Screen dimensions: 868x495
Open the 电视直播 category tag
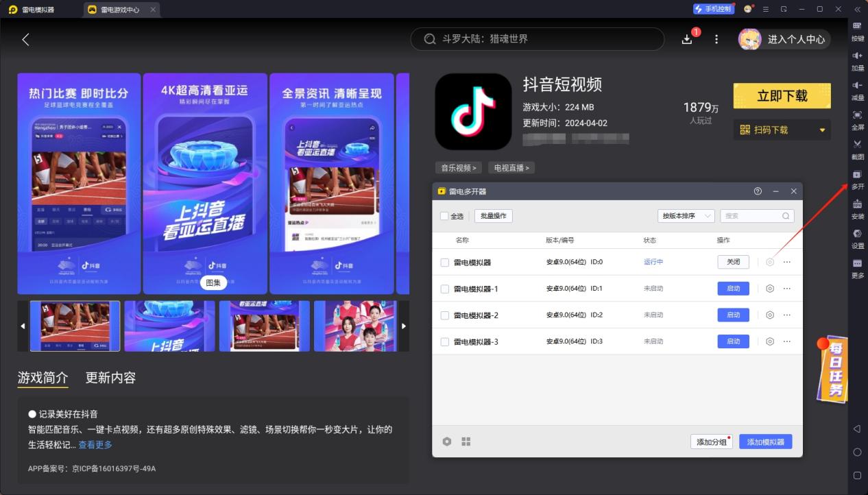click(512, 167)
